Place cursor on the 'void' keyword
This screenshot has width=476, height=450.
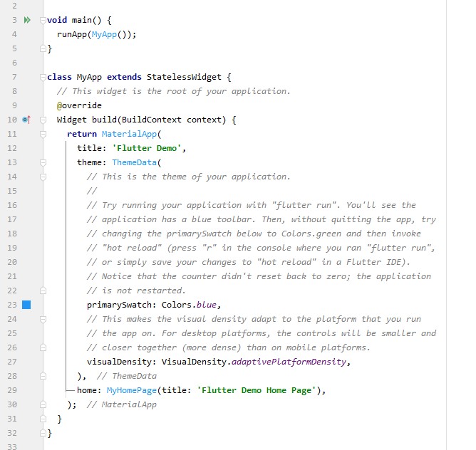[57, 20]
